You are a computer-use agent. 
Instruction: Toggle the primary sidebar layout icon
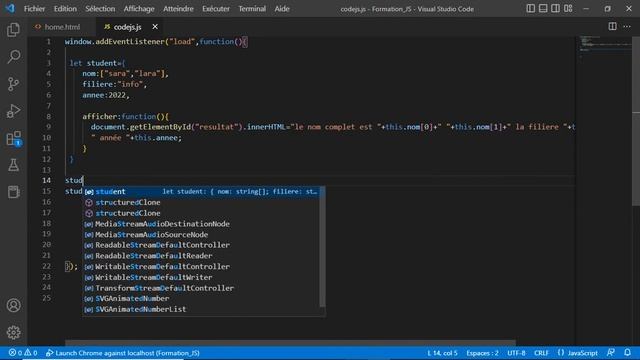530,9
